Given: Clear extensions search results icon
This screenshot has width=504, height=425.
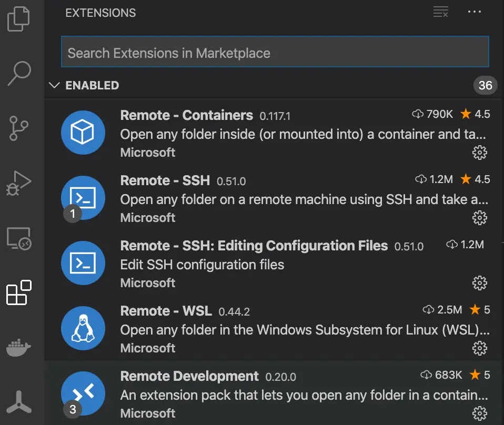Looking at the screenshot, I should click(x=440, y=12).
